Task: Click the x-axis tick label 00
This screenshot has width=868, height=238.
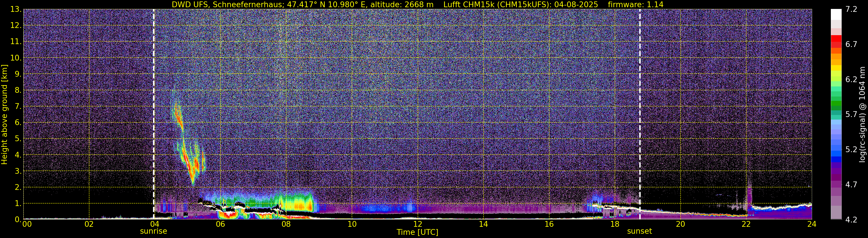Action: (x=27, y=224)
